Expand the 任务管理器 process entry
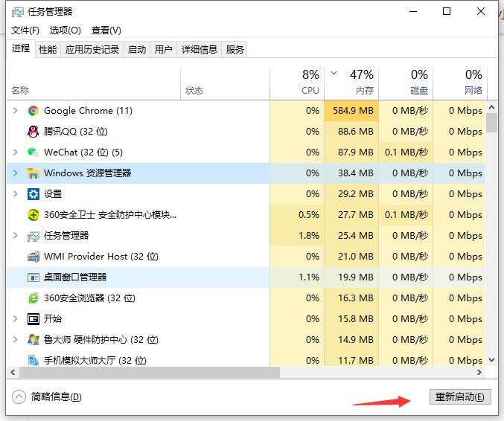The image size is (504, 421). point(15,235)
